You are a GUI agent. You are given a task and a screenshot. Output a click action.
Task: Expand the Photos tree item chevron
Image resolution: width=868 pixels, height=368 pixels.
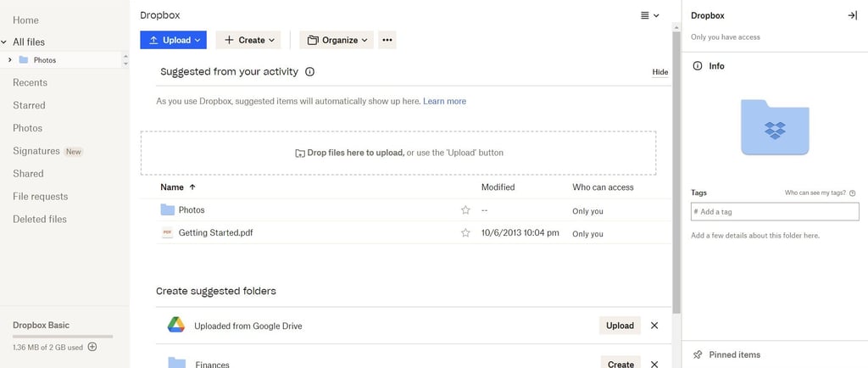[x=10, y=59]
